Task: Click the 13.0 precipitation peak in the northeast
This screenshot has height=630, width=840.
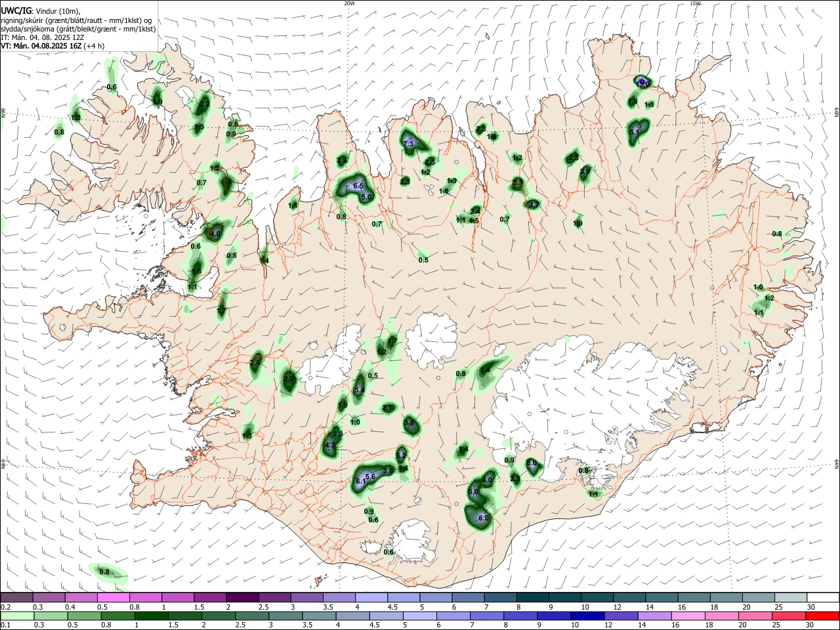Action: click(x=643, y=84)
